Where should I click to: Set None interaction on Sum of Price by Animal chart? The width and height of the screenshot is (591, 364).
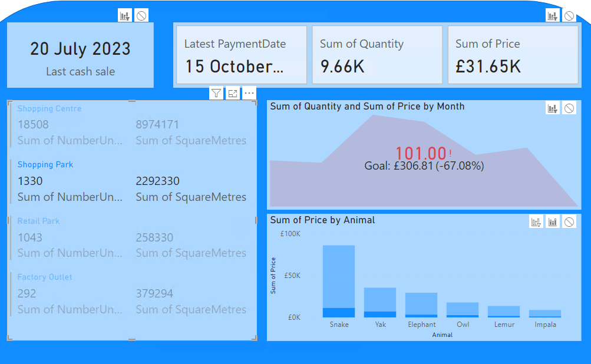click(x=569, y=222)
